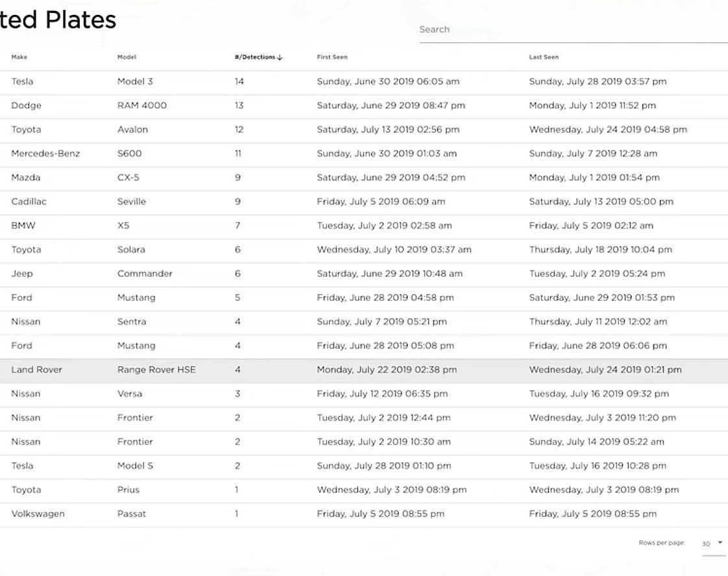The image size is (728, 576).
Task: Click the Mercedes-Benz make cell
Action: tap(45, 154)
